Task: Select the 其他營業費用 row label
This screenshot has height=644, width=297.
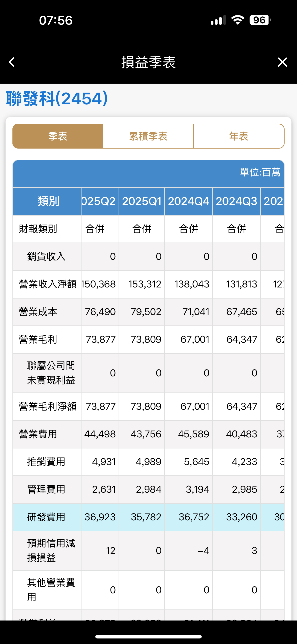Action: pos(51,590)
